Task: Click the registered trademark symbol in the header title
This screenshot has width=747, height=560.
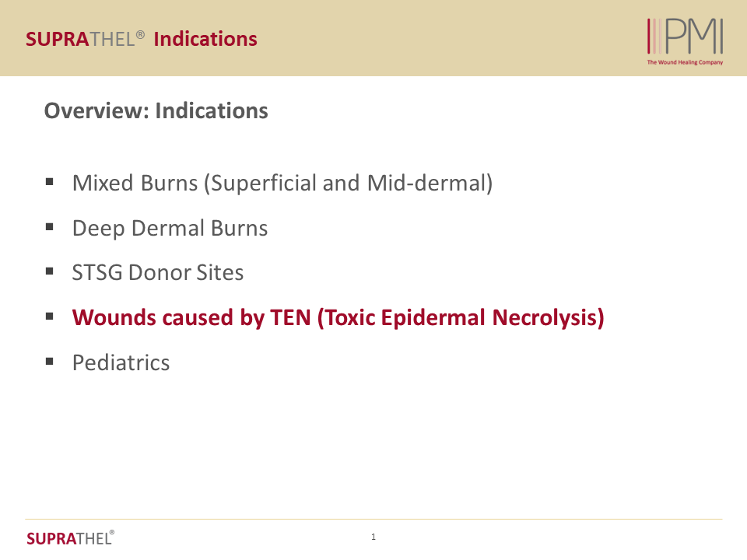Action: point(140,35)
